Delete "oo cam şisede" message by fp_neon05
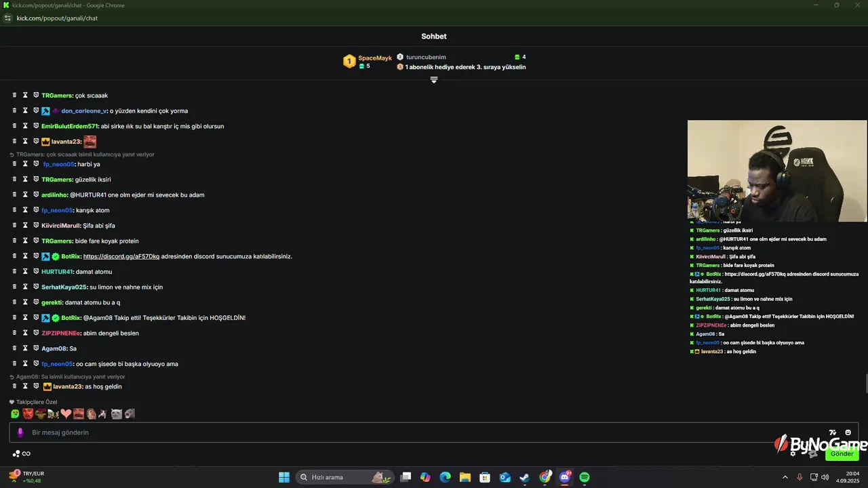The height and width of the screenshot is (488, 868). tap(14, 363)
